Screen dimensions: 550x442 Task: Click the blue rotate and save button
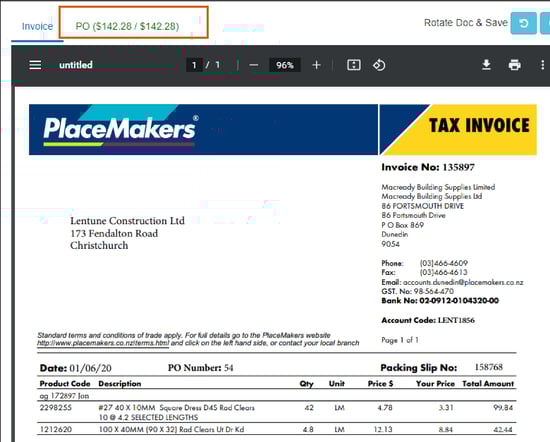point(524,23)
